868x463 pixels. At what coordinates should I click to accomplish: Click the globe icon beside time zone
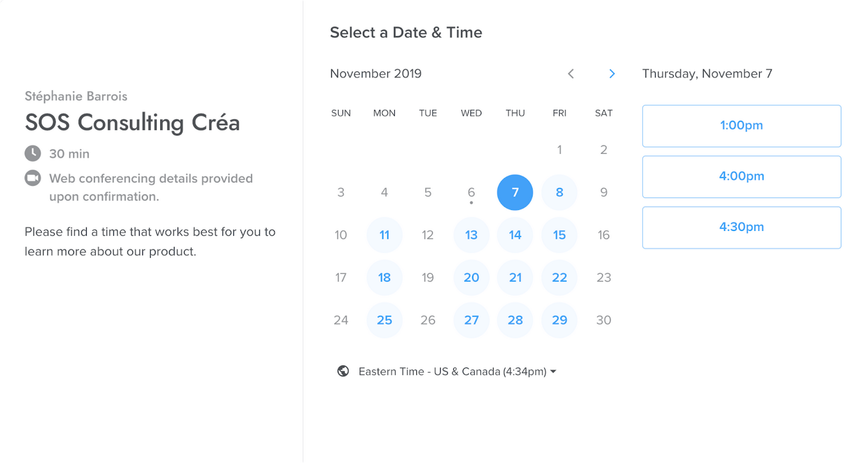343,371
